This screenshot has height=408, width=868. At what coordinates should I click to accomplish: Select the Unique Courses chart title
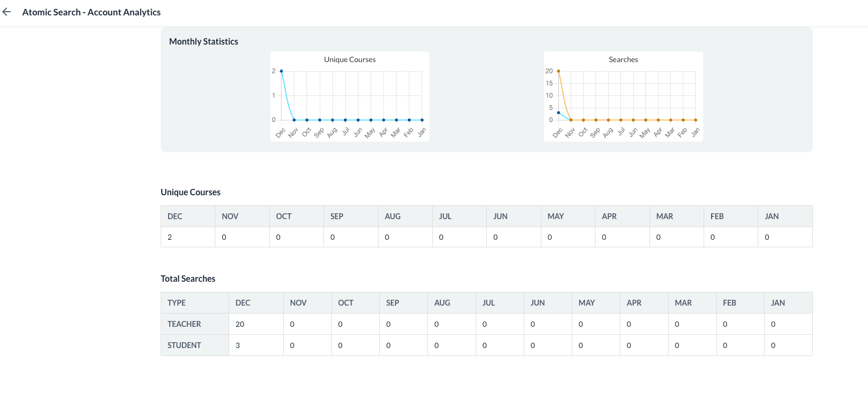(x=349, y=59)
